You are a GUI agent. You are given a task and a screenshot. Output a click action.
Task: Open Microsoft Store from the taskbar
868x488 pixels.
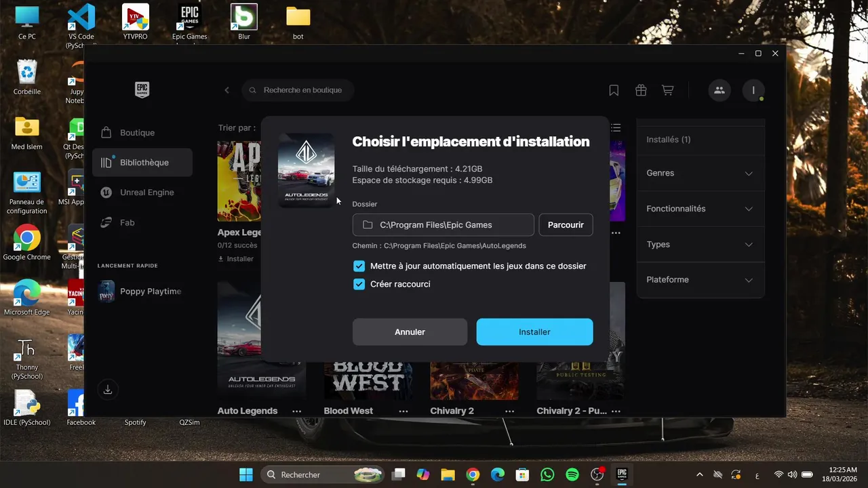point(522,474)
